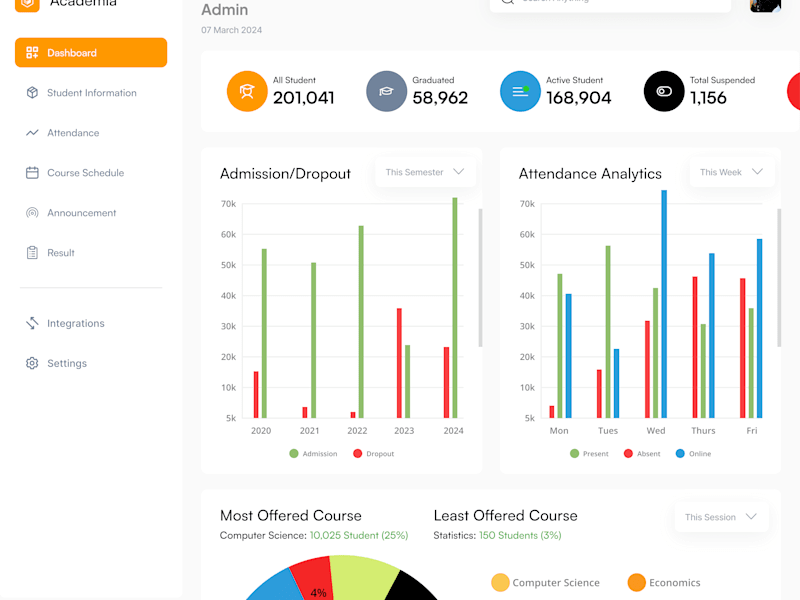Screen dimensions: 800x600
Task: Click the 1,156 Total Suspended value
Action: click(x=708, y=97)
